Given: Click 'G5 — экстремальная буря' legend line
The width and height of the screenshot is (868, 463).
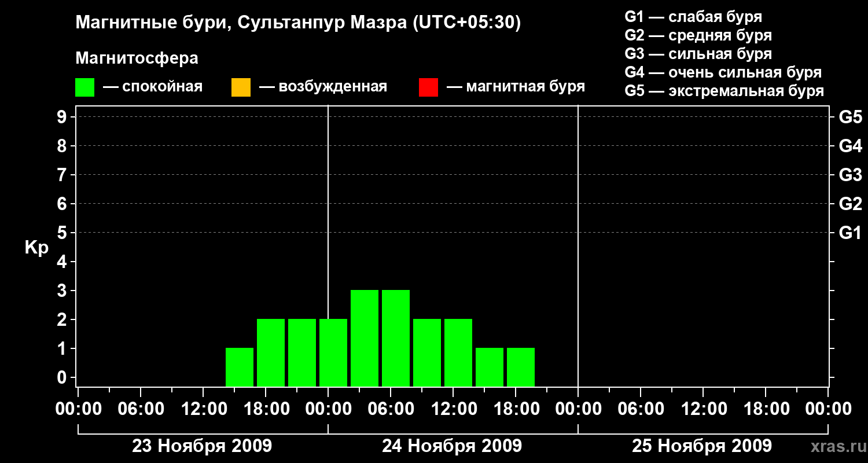Looking at the screenshot, I should tap(724, 91).
